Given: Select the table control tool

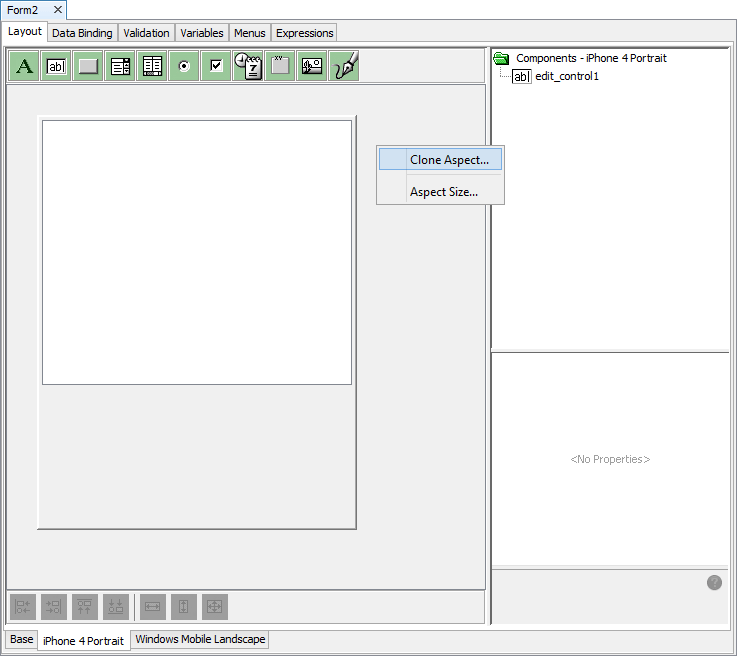Looking at the screenshot, I should click(153, 67).
